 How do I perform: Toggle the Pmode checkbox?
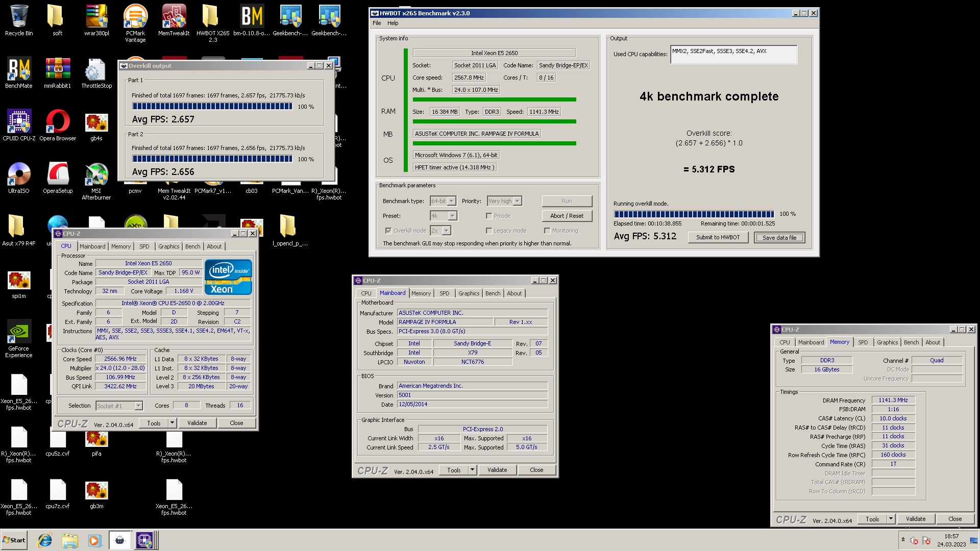pos(489,216)
